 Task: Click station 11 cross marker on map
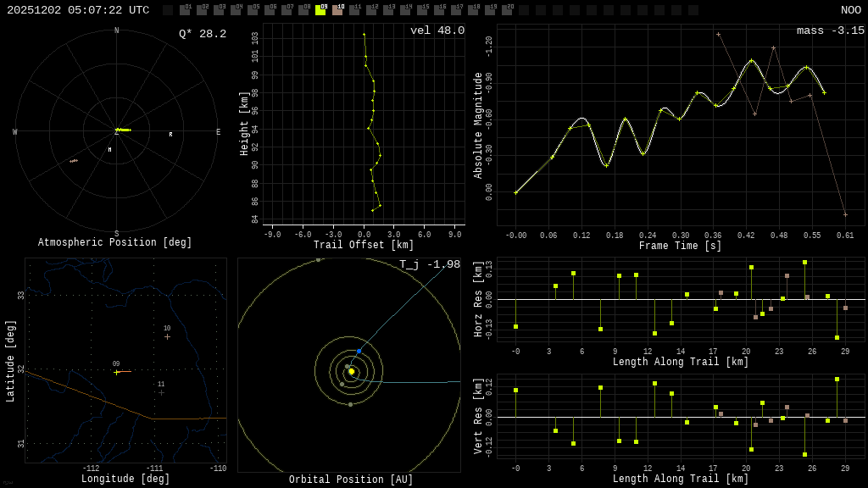coord(161,392)
